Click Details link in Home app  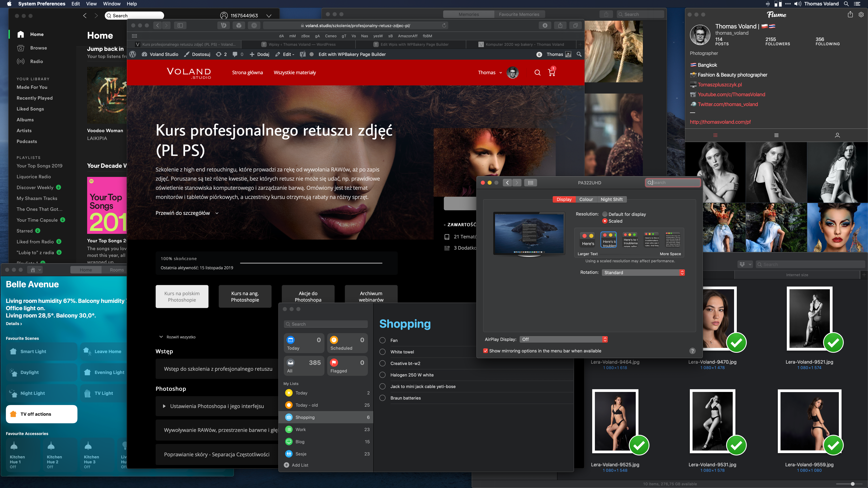14,324
